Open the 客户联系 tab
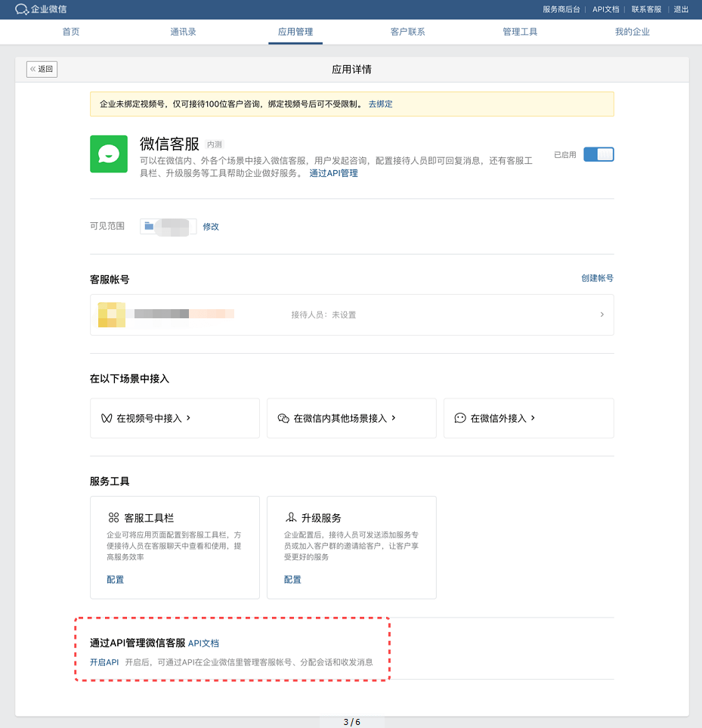The image size is (702, 728). (x=408, y=32)
